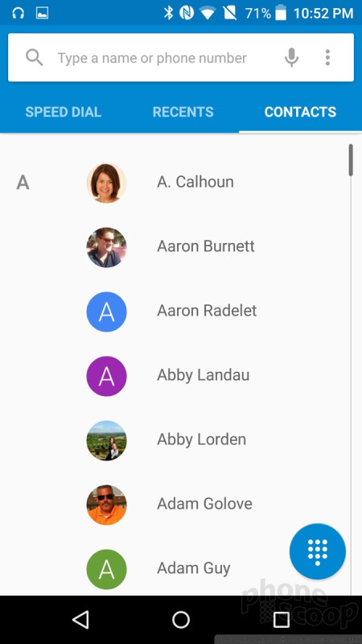Screen dimensions: 362x644
Task: Select the Contacts tab
Action: click(300, 112)
